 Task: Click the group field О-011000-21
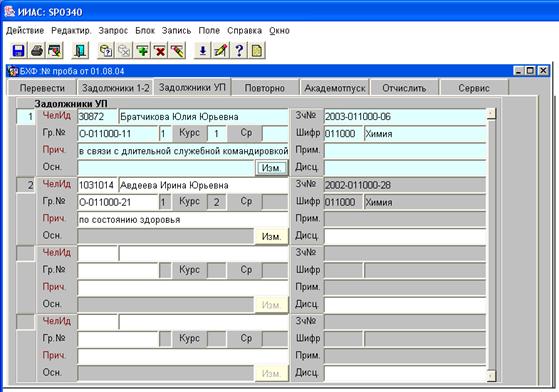click(118, 202)
